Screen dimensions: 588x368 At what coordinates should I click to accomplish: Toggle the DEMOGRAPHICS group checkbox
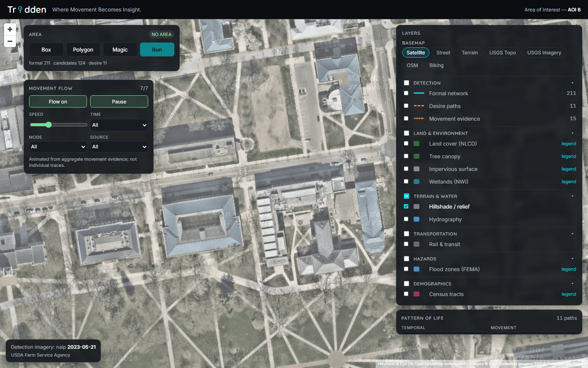406,284
